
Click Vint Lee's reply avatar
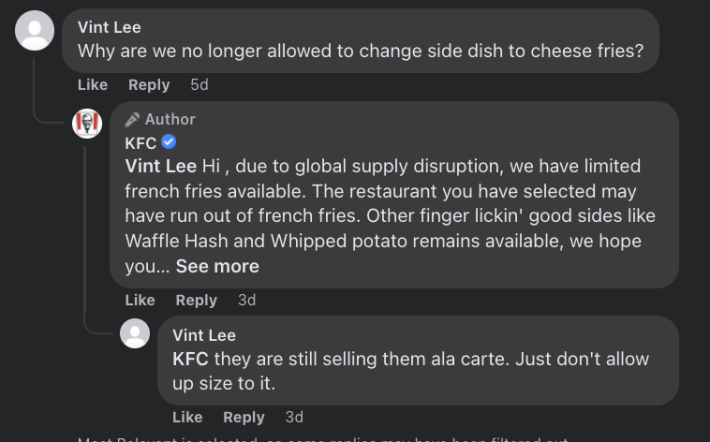pos(135,334)
